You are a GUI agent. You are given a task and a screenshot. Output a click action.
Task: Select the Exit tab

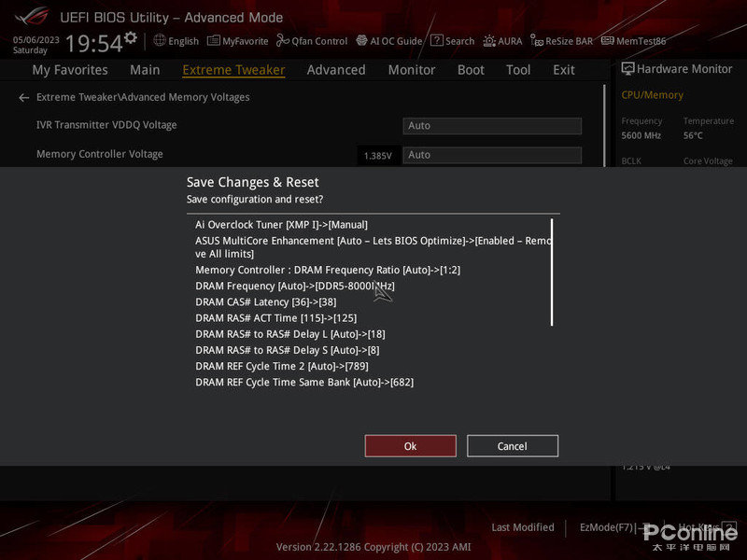pyautogui.click(x=564, y=70)
